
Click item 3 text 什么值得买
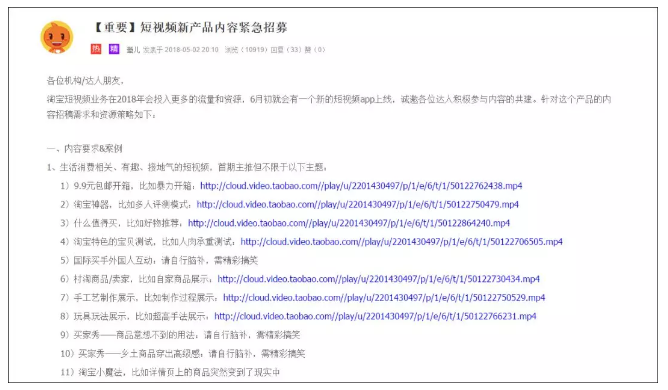(x=95, y=223)
